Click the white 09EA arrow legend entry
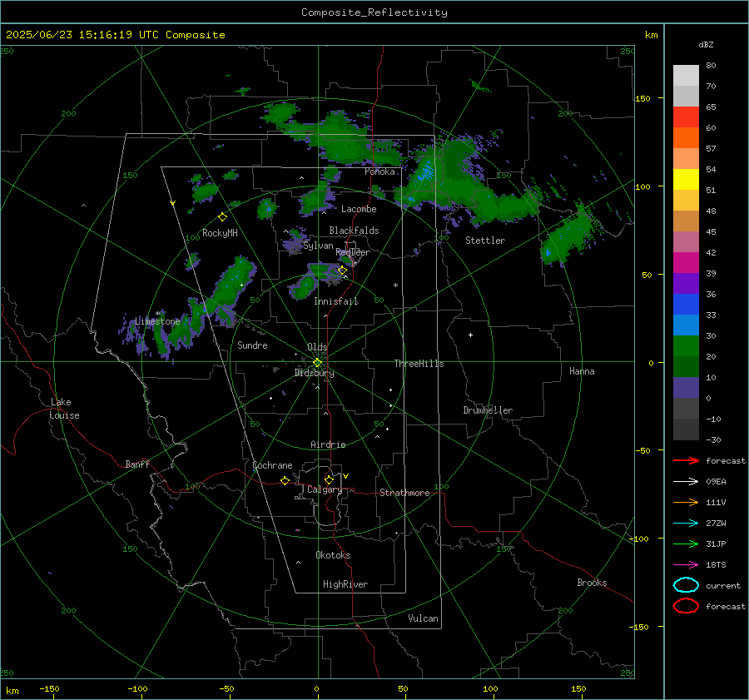The height and width of the screenshot is (700, 749). 686,481
